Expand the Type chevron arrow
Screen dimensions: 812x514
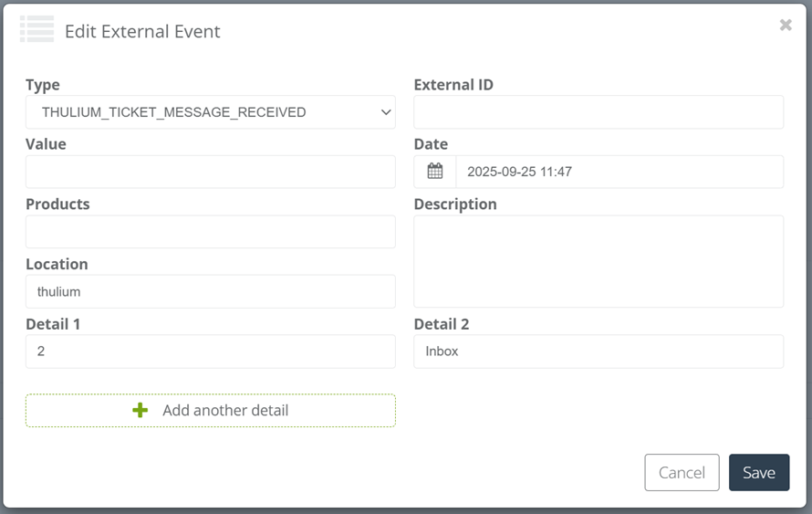click(x=385, y=112)
